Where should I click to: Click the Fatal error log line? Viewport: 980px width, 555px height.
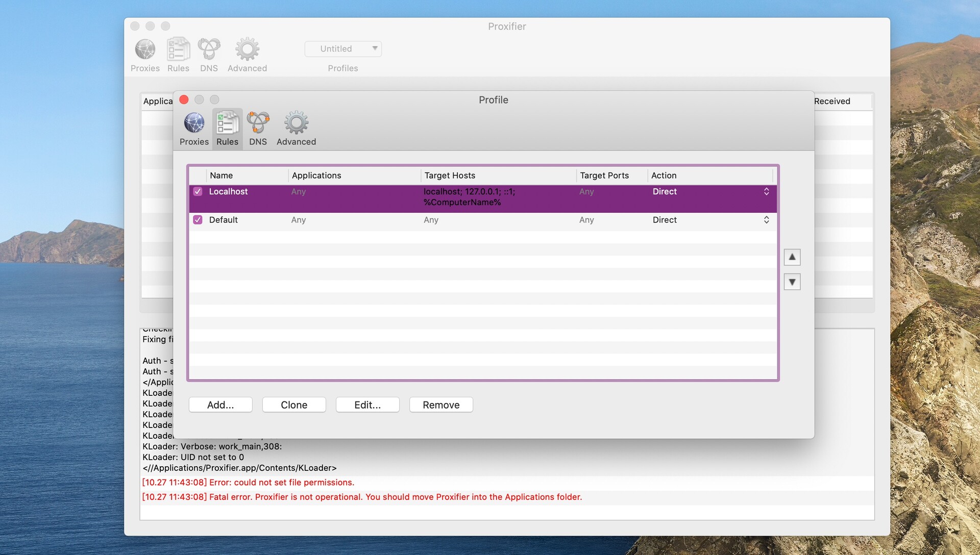[362, 497]
